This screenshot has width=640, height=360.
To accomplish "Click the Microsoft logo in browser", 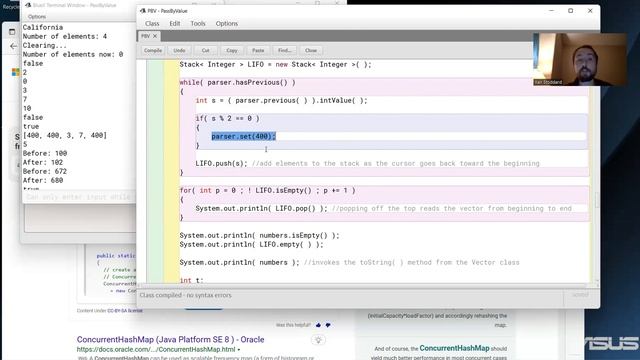I will [16, 72].
